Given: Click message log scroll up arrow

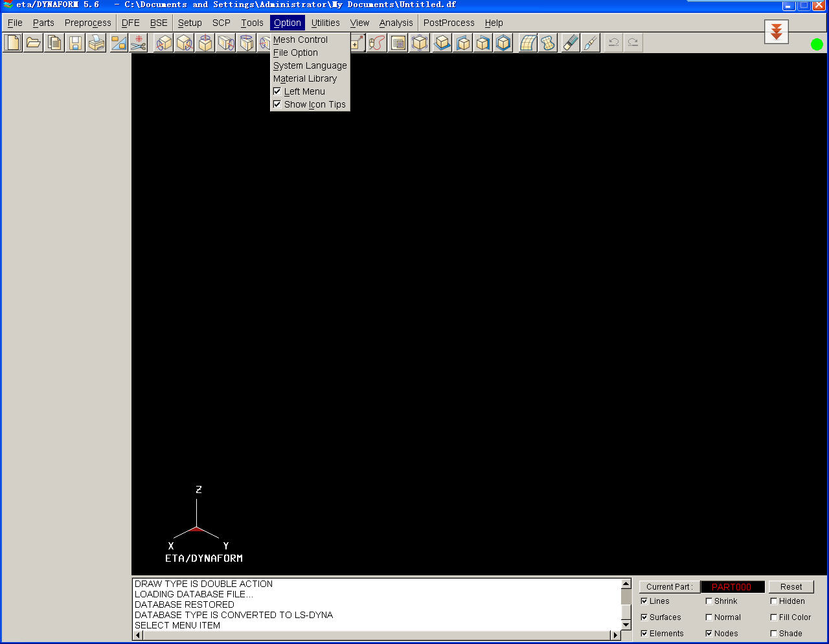Looking at the screenshot, I should click(x=626, y=584).
